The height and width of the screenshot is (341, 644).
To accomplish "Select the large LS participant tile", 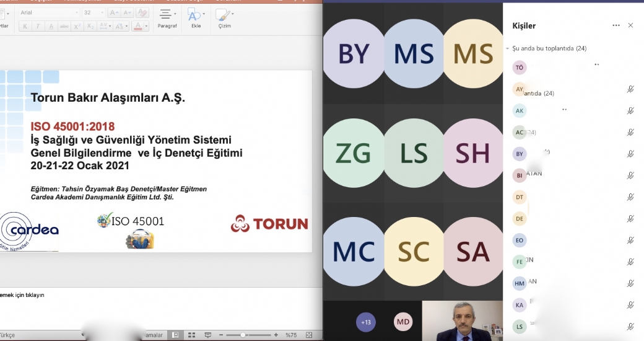I will tap(414, 153).
